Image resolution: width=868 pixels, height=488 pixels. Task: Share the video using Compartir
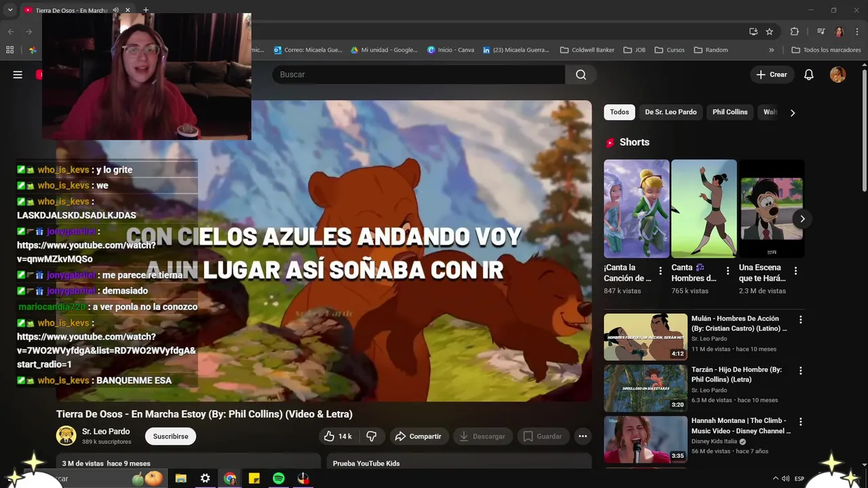(418, 436)
